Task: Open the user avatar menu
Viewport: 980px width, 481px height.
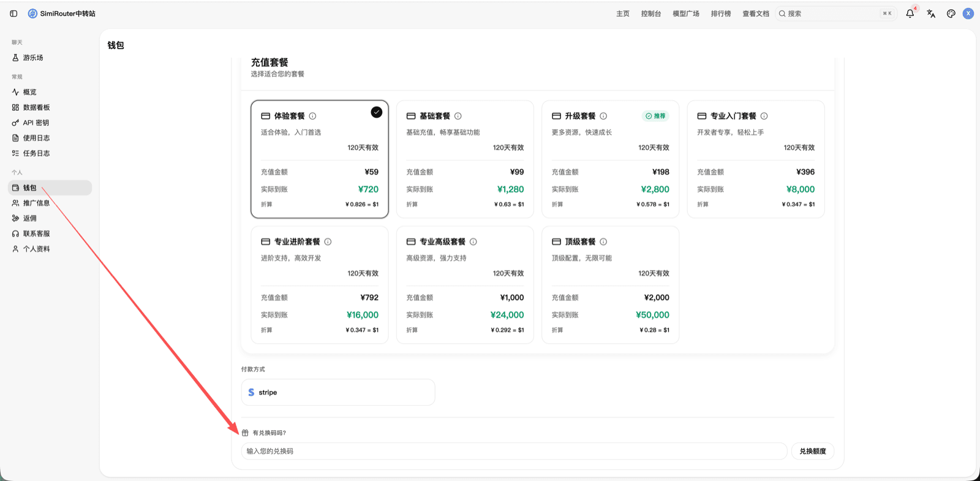Action: tap(968, 13)
